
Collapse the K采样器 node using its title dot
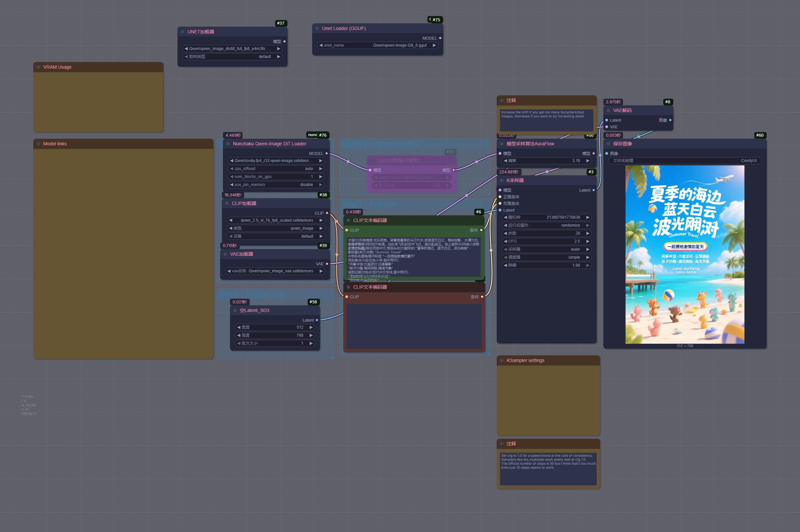coord(501,181)
